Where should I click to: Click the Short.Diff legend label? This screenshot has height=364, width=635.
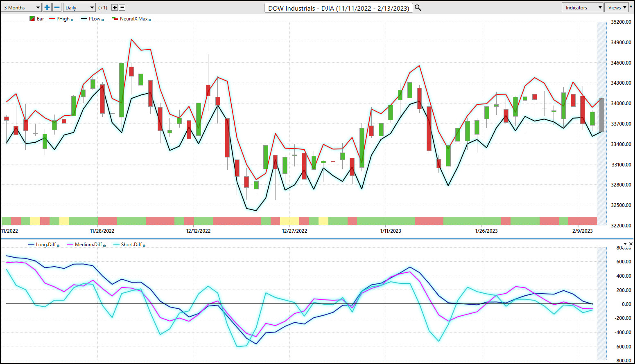(131, 245)
